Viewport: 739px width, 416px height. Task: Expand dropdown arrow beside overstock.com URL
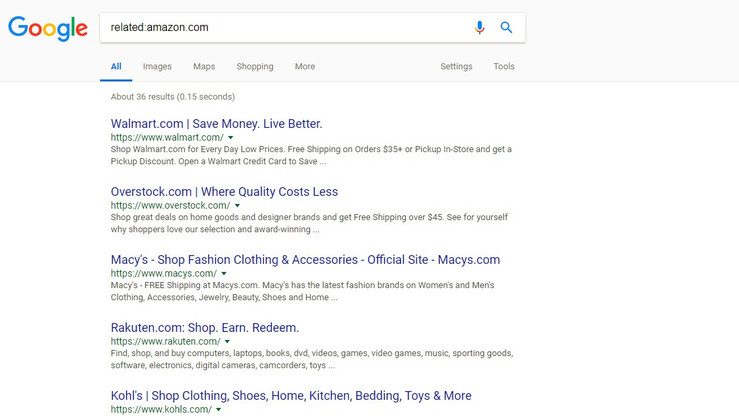[x=237, y=205]
